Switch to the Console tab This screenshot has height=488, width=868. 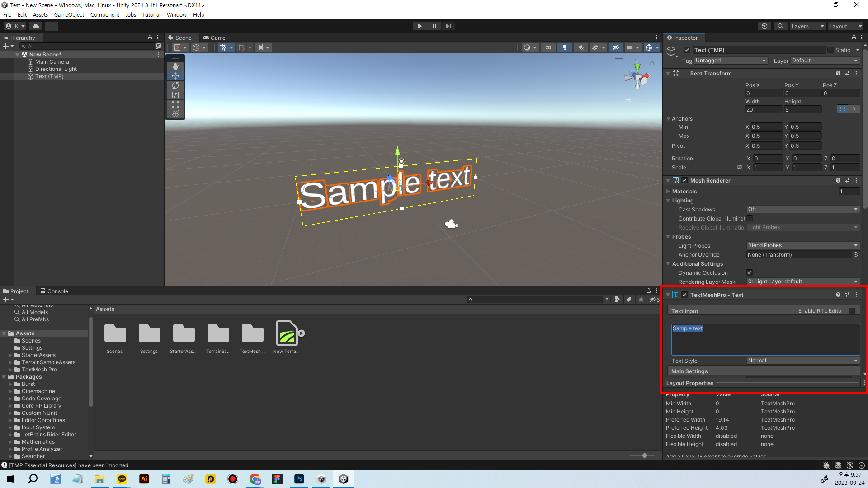pyautogui.click(x=54, y=291)
